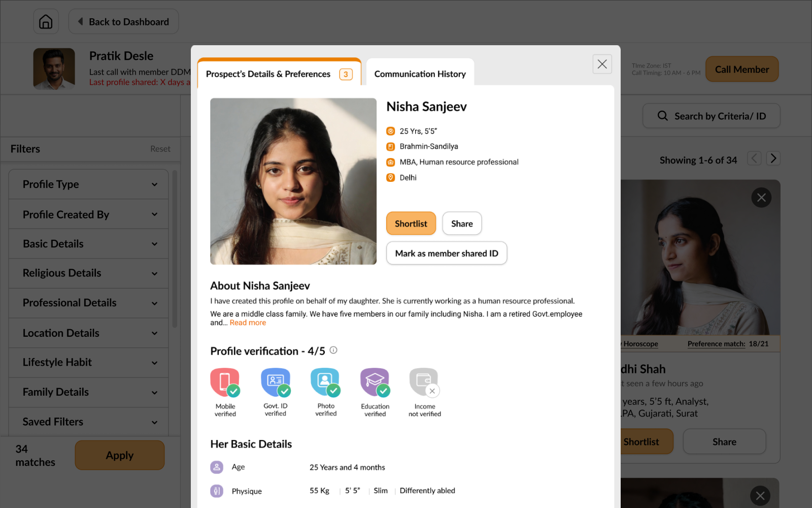Open Read more in About section
The width and height of the screenshot is (812, 508).
tap(248, 323)
